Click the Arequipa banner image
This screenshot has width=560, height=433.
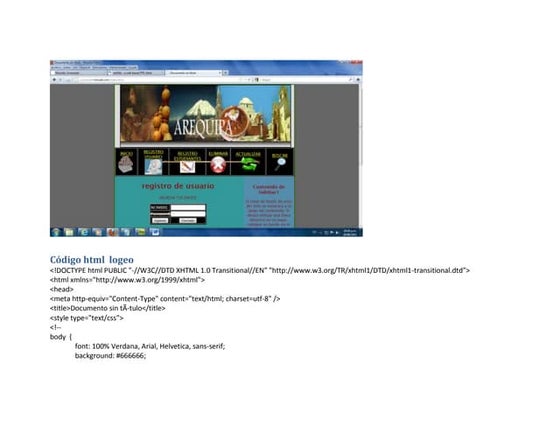pos(205,114)
